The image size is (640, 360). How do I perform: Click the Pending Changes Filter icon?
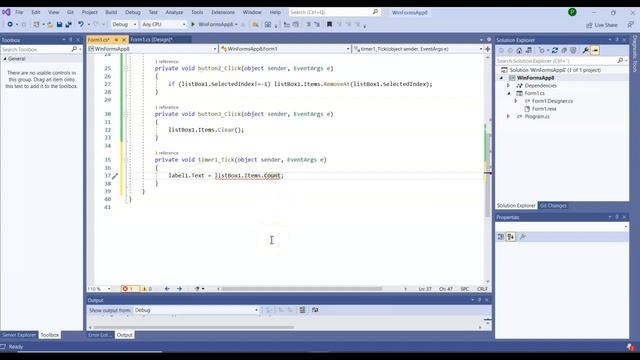click(542, 50)
